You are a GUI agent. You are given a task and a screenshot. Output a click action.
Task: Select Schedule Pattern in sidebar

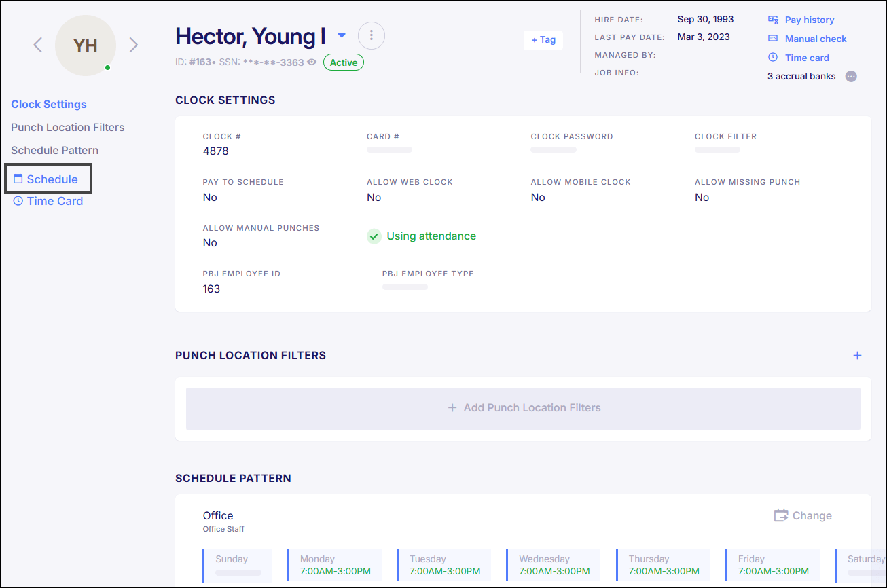click(x=55, y=150)
